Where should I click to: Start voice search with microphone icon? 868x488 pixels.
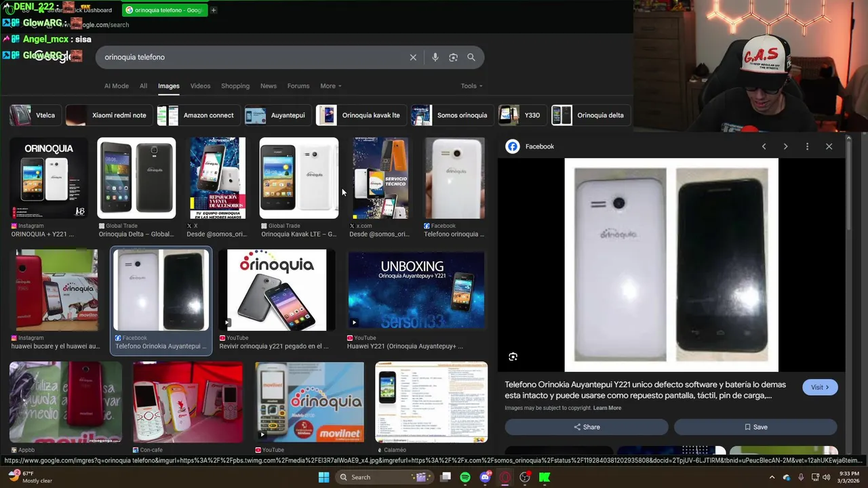(435, 58)
